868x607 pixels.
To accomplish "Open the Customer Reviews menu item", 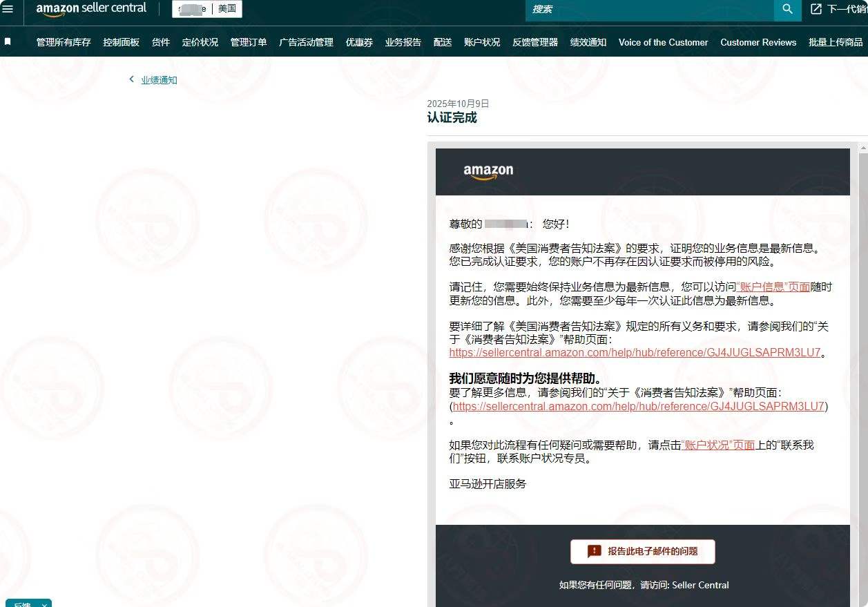I will [758, 42].
